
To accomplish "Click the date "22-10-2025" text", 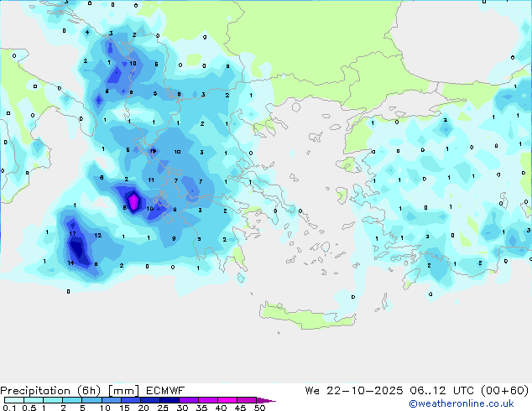I will click(365, 391).
